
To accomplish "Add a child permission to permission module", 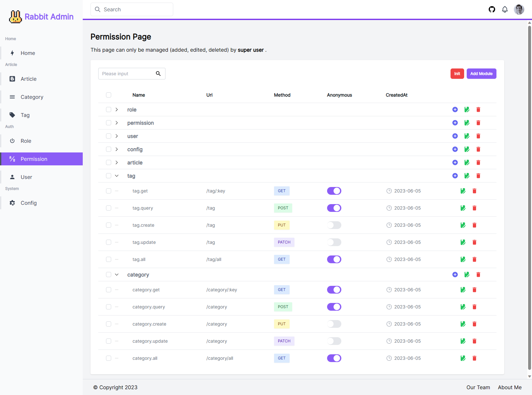I will [455, 123].
